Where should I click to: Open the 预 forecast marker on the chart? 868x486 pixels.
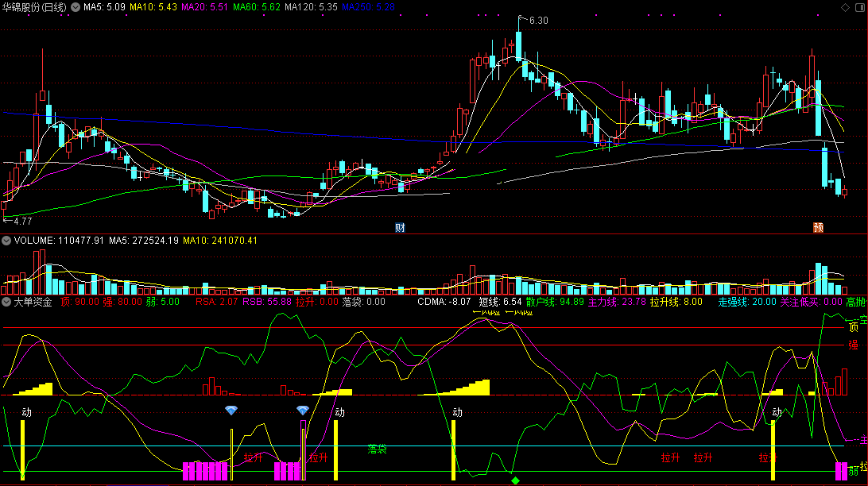(818, 227)
